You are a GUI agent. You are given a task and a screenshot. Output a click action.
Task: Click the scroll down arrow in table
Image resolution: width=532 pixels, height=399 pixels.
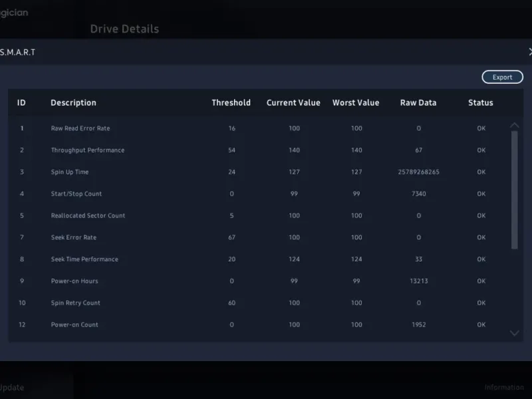click(x=514, y=333)
